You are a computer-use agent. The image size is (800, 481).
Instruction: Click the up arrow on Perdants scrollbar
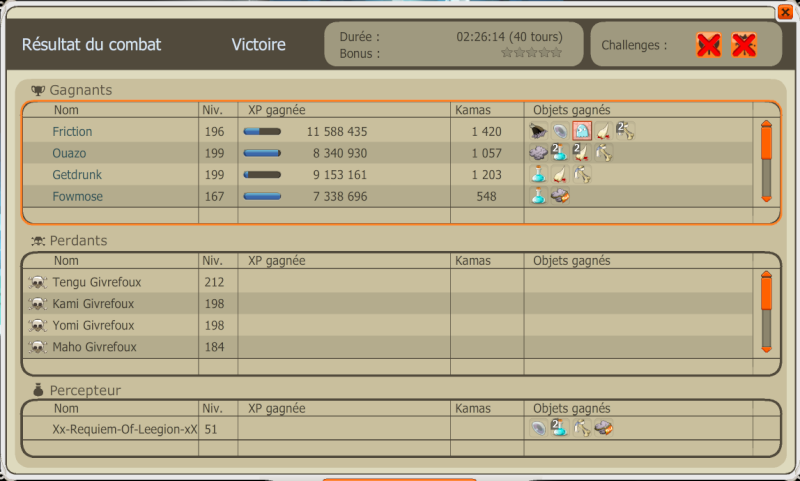coord(766,274)
